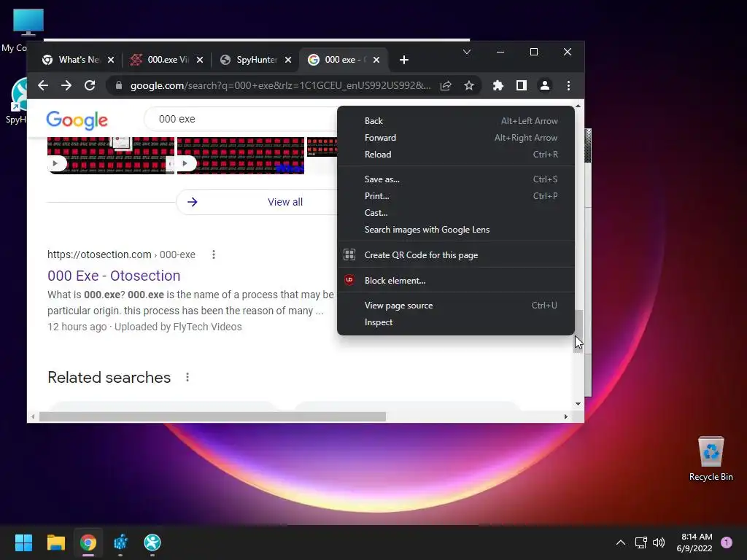Click the horizontal scrollbar left arrow
Screen dimensions: 747x560
(x=32, y=416)
